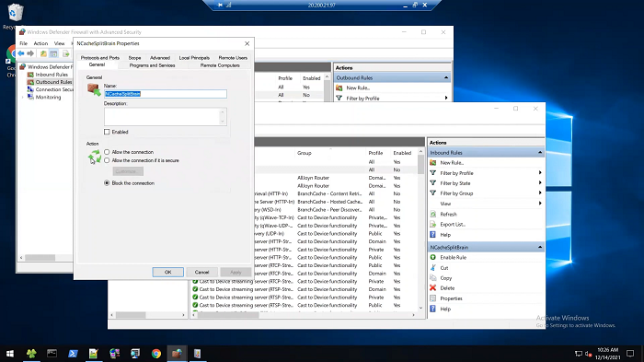The image size is (644, 362).
Task: Select Inbound Rules in the tree
Action: click(x=52, y=75)
